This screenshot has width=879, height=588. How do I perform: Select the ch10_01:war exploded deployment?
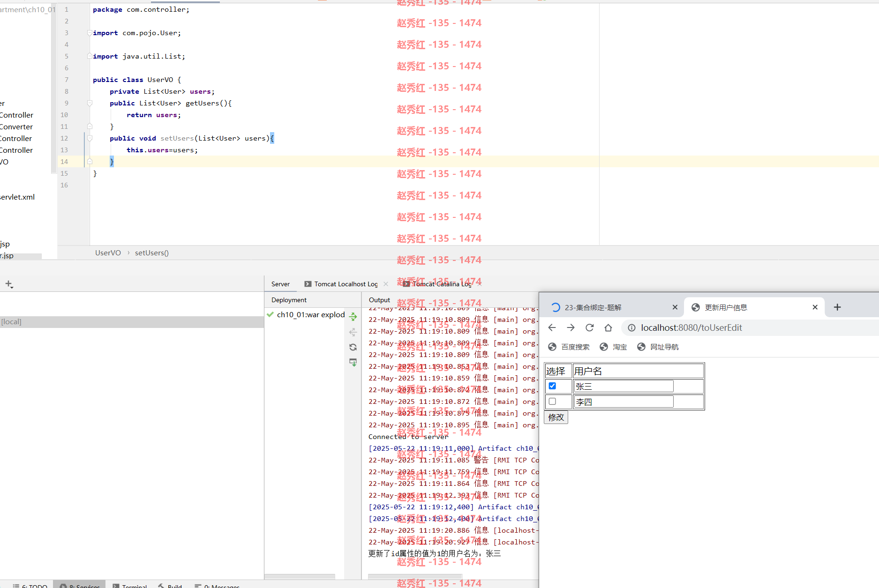307,315
